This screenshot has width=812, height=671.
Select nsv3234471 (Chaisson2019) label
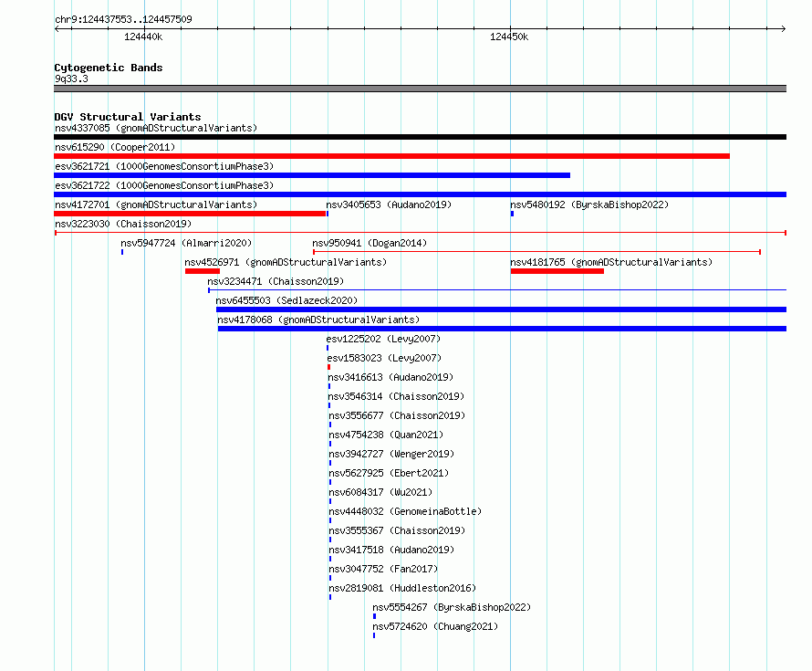click(x=276, y=281)
